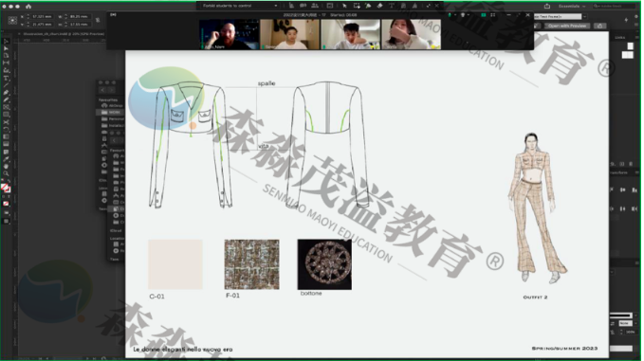The height and width of the screenshot is (361, 644).
Task: Click the Open with Preview button
Action: click(567, 26)
